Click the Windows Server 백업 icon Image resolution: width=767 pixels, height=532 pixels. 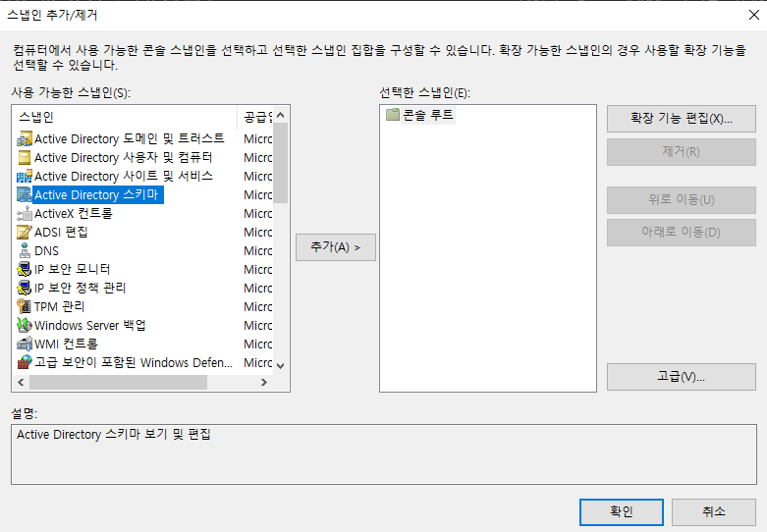pos(25,325)
